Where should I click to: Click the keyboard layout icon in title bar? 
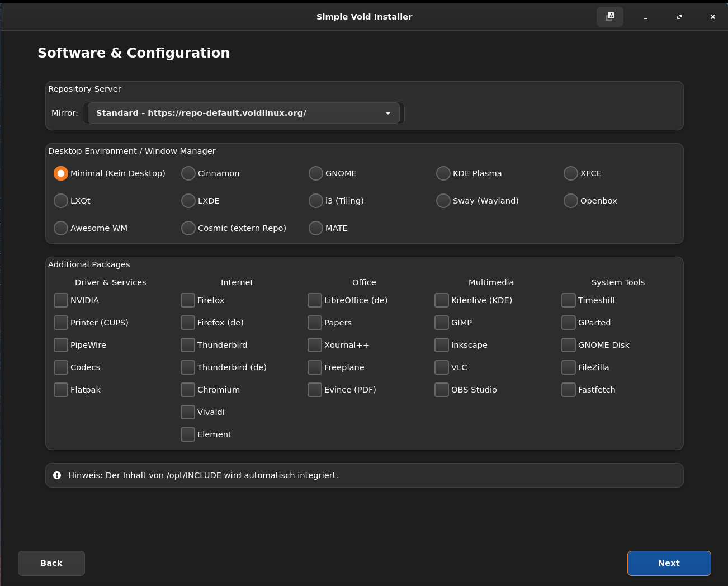click(609, 17)
